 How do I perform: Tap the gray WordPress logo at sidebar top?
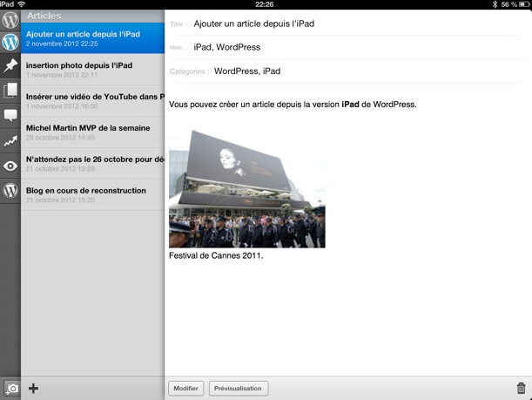(x=10, y=20)
